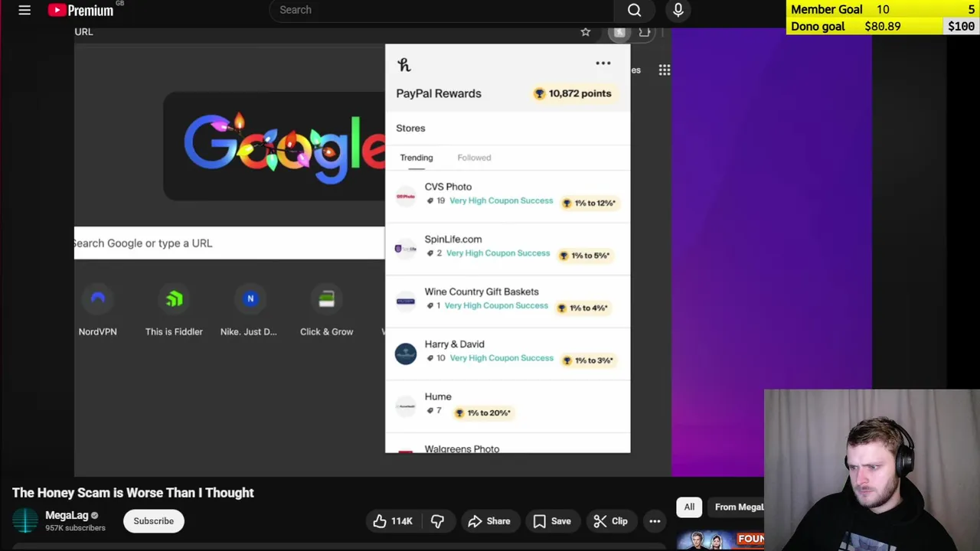Click the Harry & David store logo

(x=406, y=354)
